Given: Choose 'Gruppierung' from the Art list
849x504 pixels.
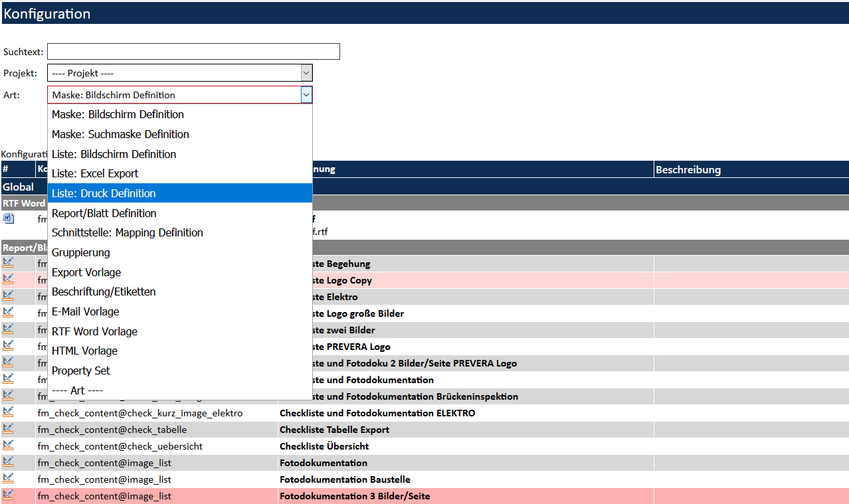Looking at the screenshot, I should (180, 252).
